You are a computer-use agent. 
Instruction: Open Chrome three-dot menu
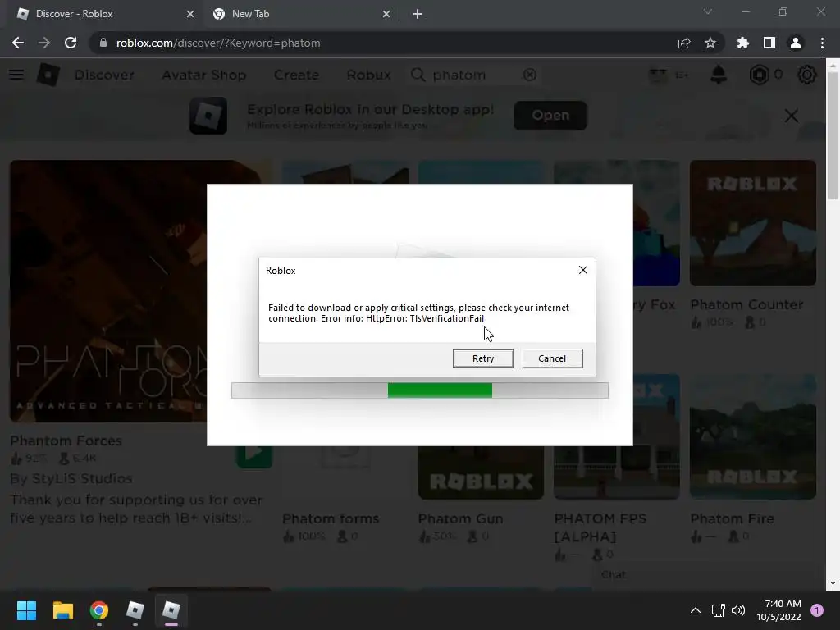click(822, 43)
